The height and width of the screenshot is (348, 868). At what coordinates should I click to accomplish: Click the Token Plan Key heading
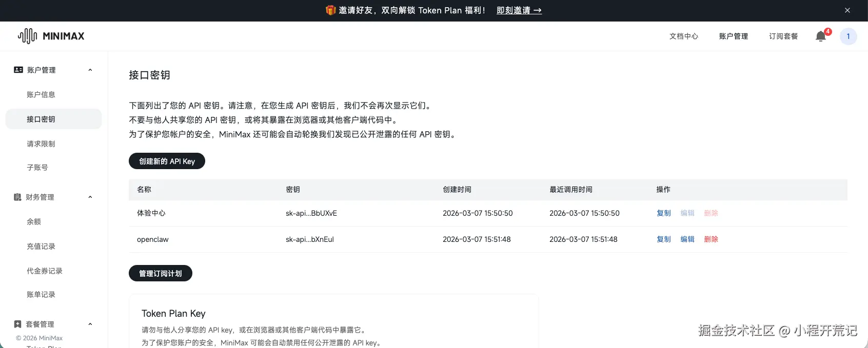coord(173,314)
